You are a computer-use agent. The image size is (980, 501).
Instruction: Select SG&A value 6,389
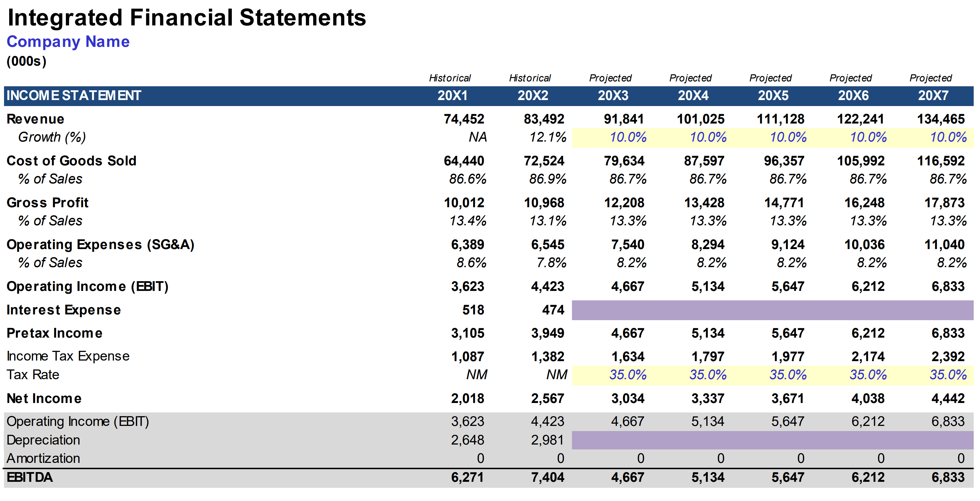coord(468,244)
